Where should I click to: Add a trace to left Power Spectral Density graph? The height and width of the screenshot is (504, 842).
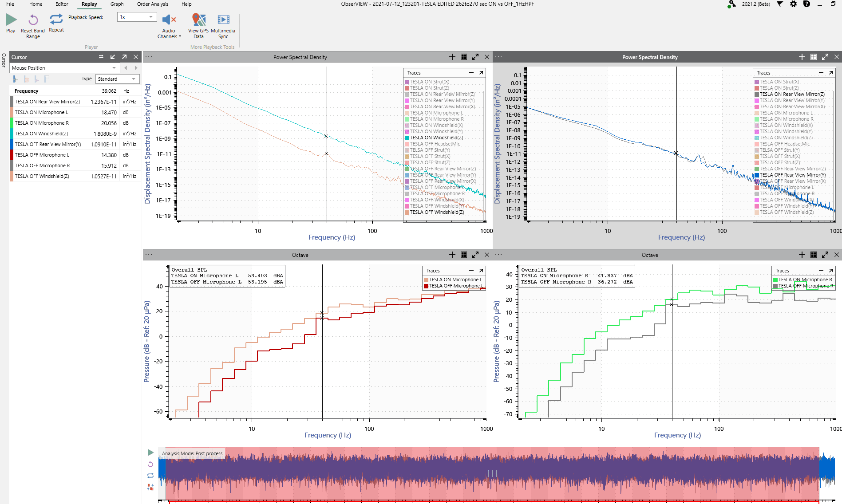(x=452, y=57)
